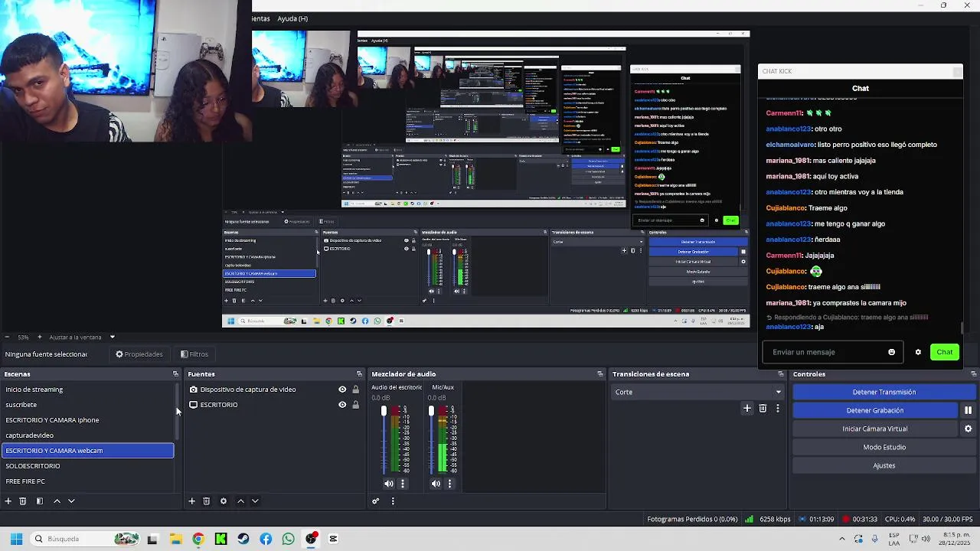
Task: Open the Propiedades tab for source
Action: pos(139,354)
